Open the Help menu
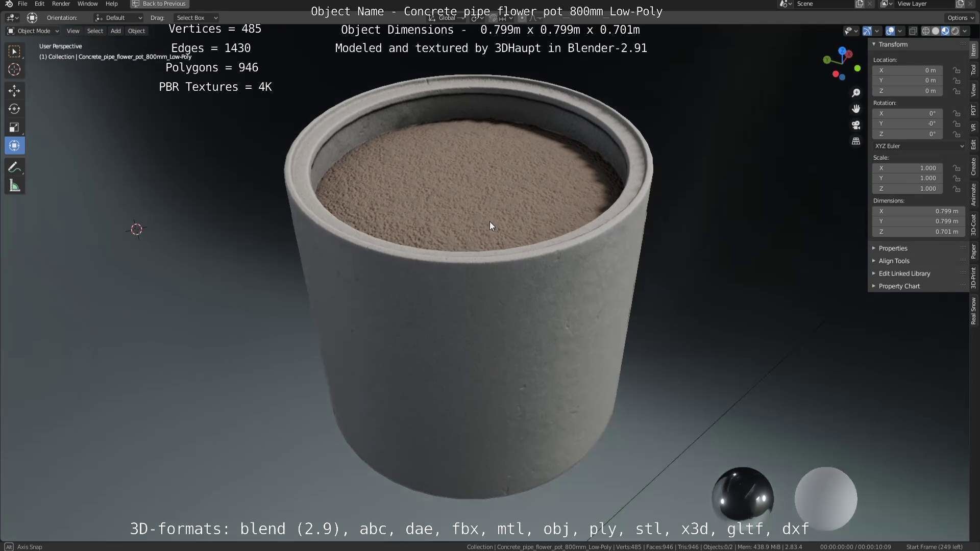980x551 pixels. tap(111, 4)
